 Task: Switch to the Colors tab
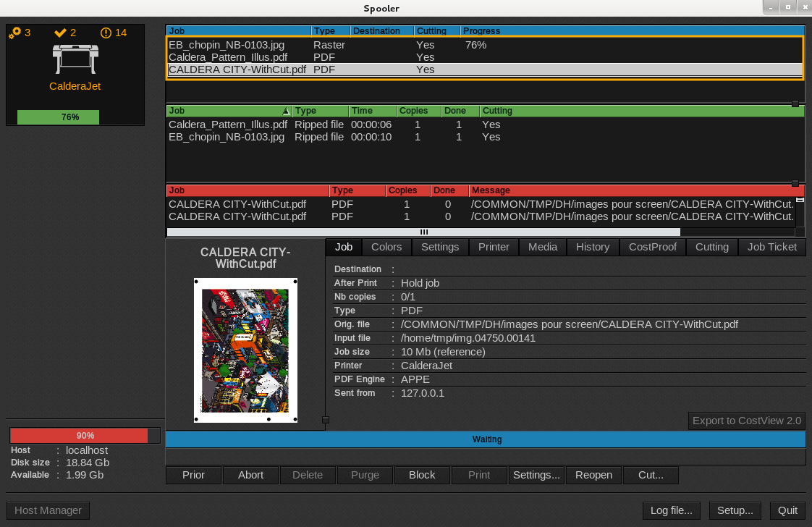386,247
